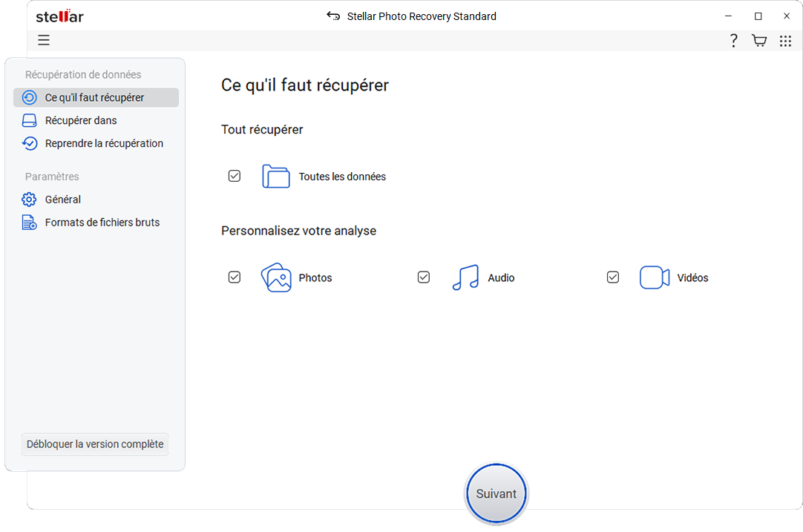The width and height of the screenshot is (803, 532).
Task: Open the shopping cart purchase icon
Action: click(x=759, y=41)
